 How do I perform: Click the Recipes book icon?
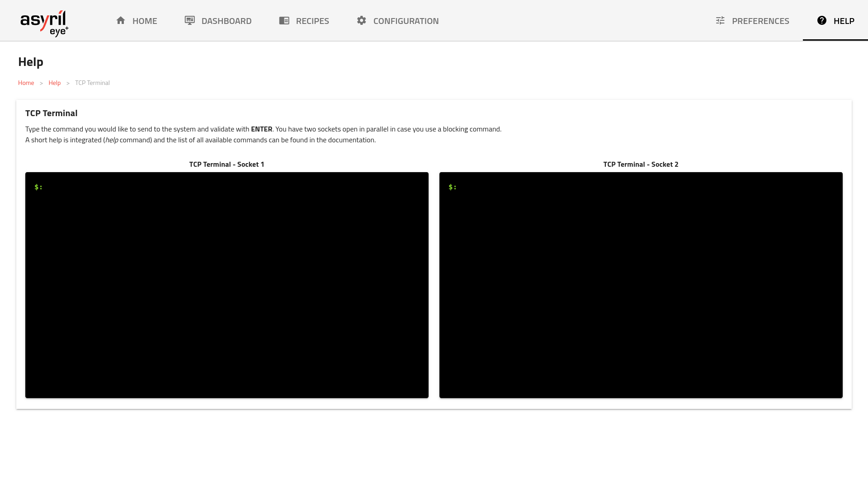(x=284, y=20)
